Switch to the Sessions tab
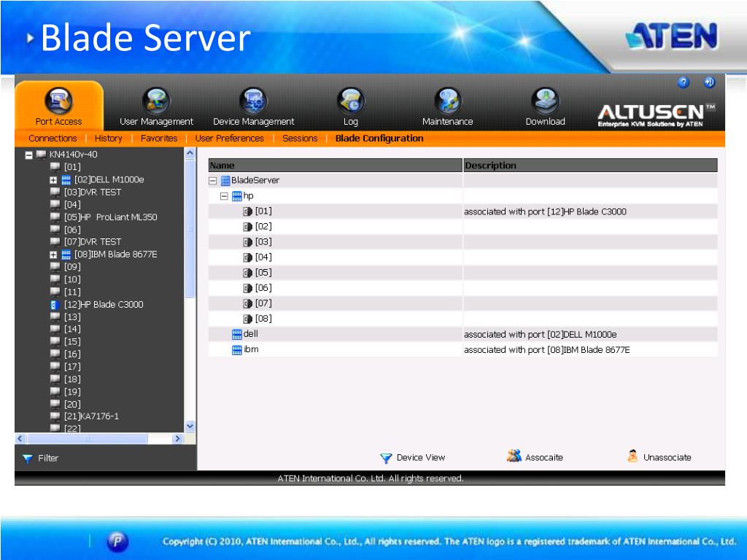Screen dimensions: 747x560 (x=300, y=139)
